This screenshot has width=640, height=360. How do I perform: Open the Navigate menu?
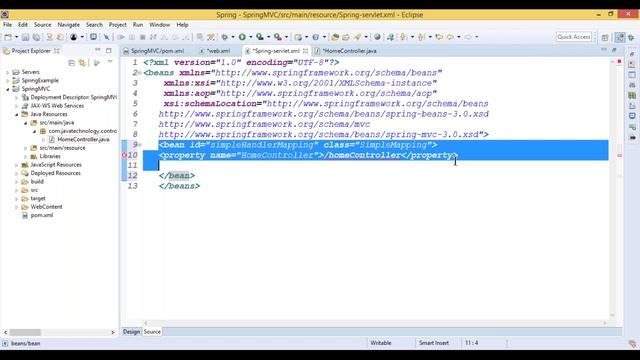point(69,25)
